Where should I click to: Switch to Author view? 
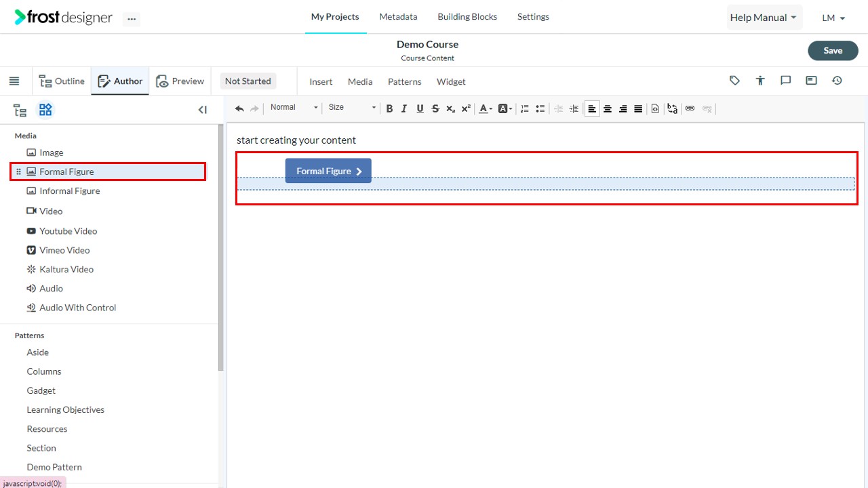pyautogui.click(x=120, y=81)
